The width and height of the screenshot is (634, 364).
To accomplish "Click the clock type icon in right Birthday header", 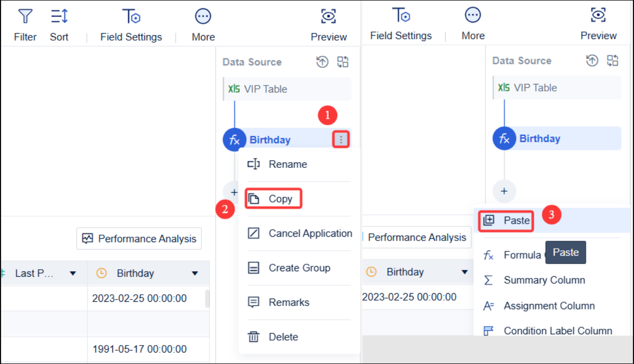I will point(371,272).
